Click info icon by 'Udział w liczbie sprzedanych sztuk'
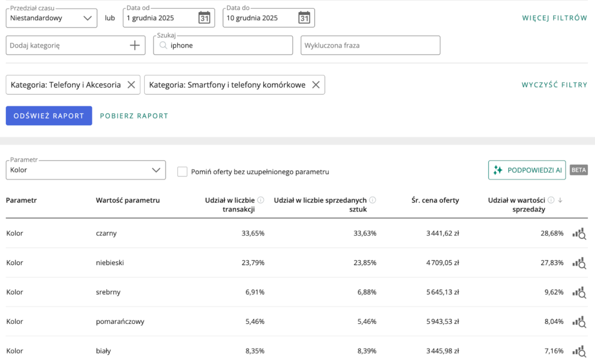The height and width of the screenshot is (364, 595). point(372,200)
